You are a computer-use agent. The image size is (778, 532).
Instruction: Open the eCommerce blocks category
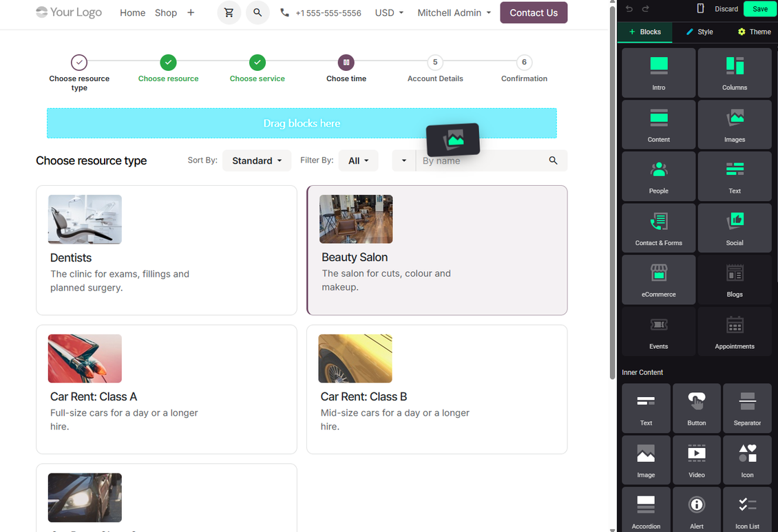(x=658, y=279)
